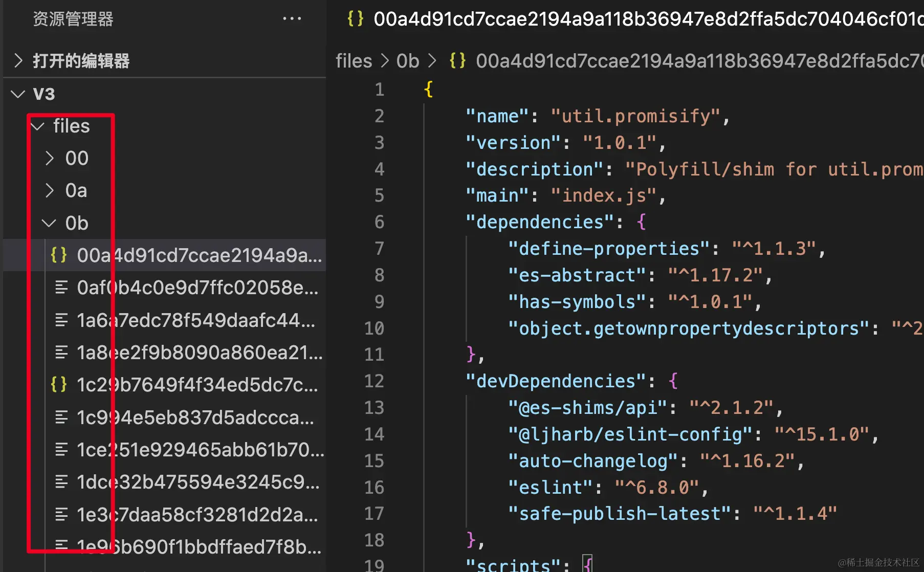Click the "@es-shims/api" key
Viewport: 924px width, 572px height.
(x=587, y=408)
